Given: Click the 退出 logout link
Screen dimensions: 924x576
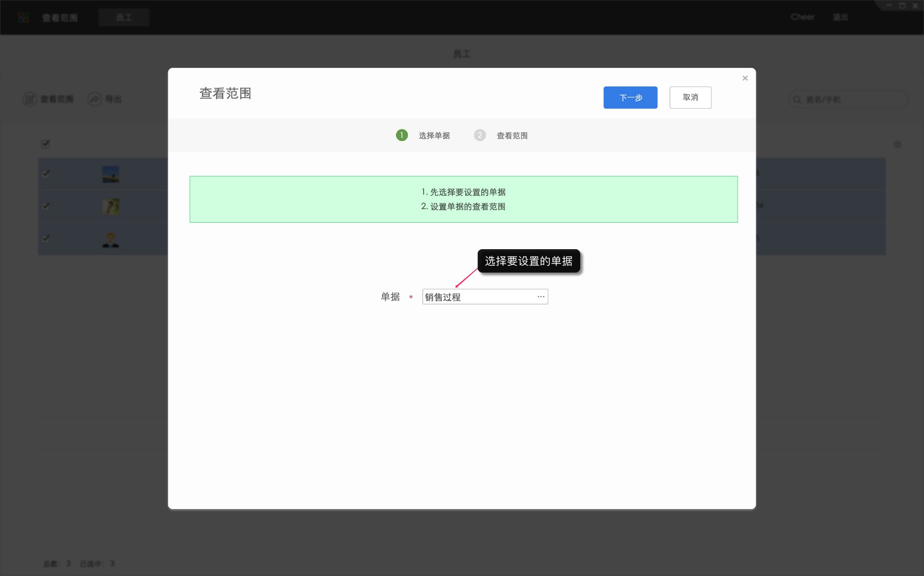Looking at the screenshot, I should coord(841,17).
